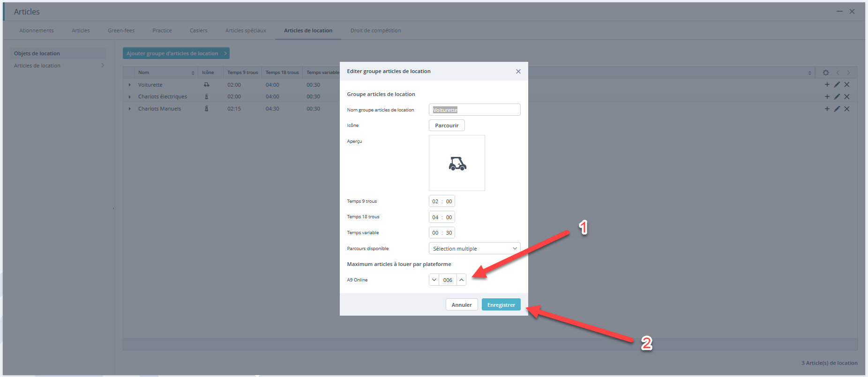Viewport: 868px width, 377px height.
Task: Add item to Chariots Manuels row plus icon
Action: (x=827, y=109)
